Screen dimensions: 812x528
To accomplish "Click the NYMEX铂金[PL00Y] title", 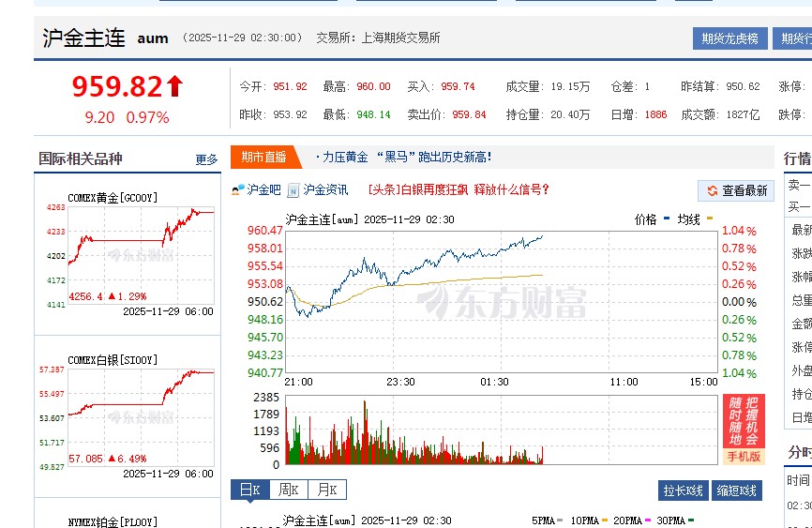I will point(113,521).
